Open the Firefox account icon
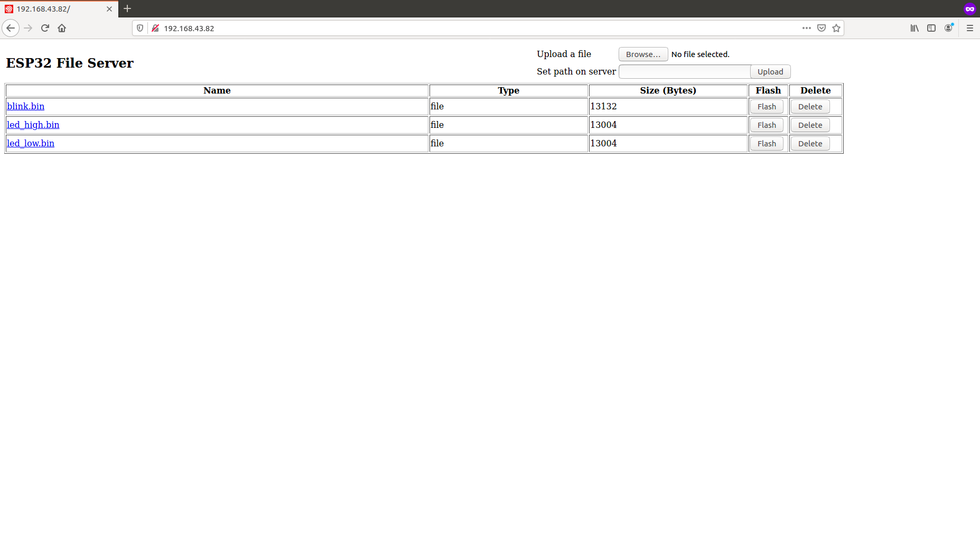Screen dimensions: 980x558 (x=949, y=28)
